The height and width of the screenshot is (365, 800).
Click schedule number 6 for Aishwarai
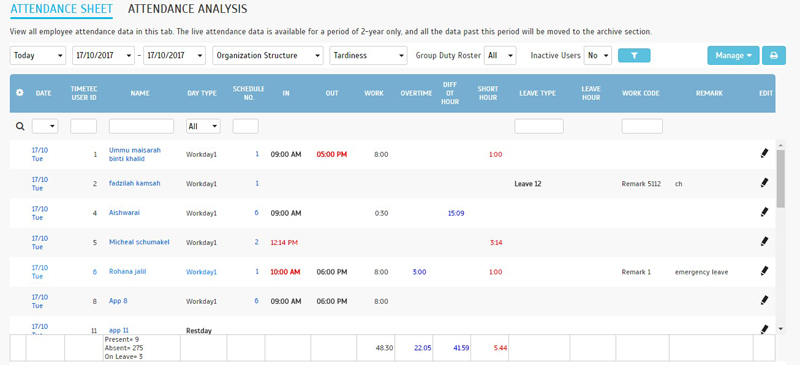click(x=257, y=212)
